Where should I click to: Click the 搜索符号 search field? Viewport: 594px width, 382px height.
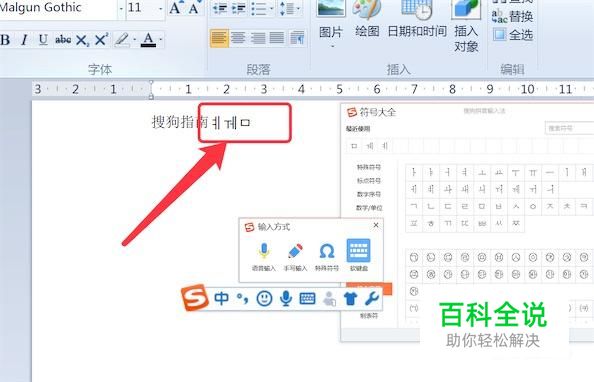(569, 128)
